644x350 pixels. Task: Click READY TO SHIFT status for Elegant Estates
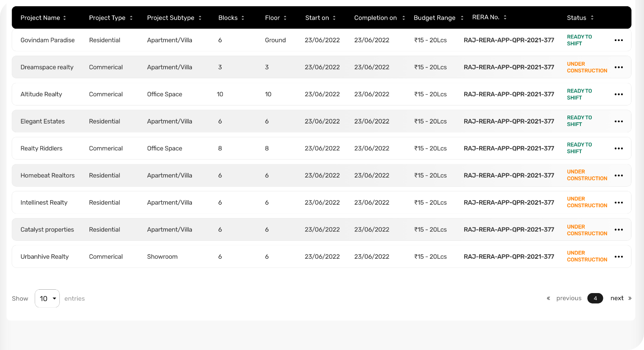click(x=579, y=121)
